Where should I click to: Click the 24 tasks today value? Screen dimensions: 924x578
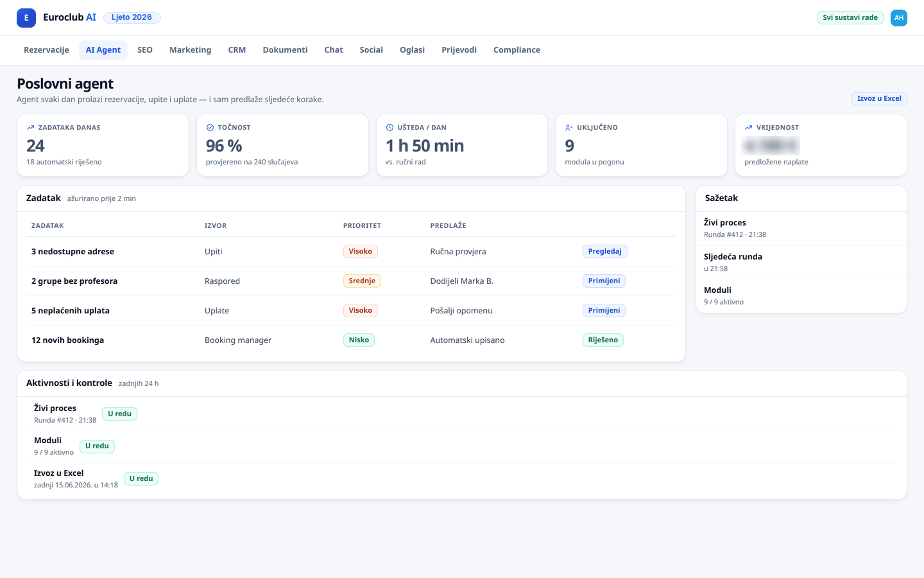(35, 146)
